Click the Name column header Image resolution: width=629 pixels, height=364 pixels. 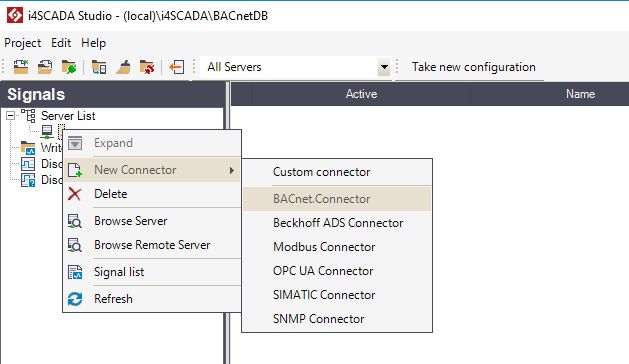pos(580,94)
